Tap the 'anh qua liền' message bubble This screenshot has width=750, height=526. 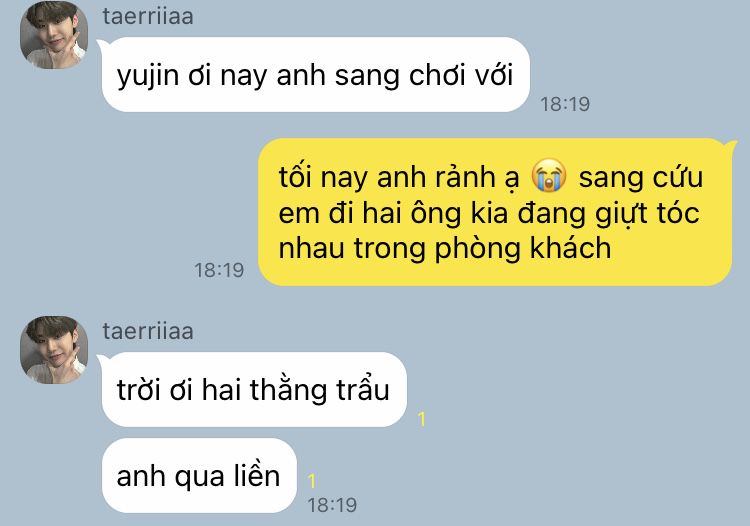[199, 475]
